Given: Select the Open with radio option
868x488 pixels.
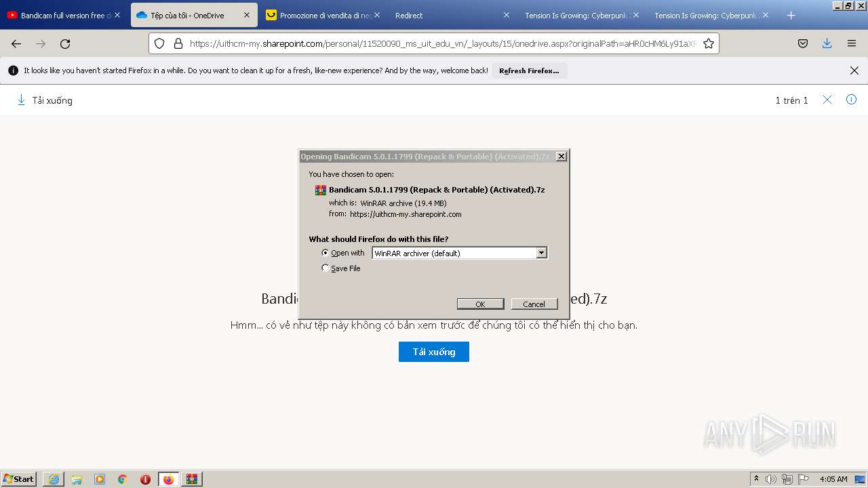Looking at the screenshot, I should (x=325, y=253).
